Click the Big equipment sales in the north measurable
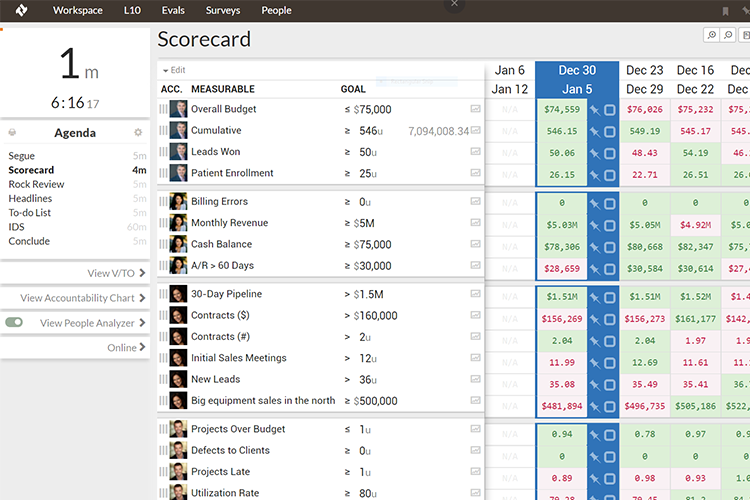The width and height of the screenshot is (750, 500). tap(263, 400)
